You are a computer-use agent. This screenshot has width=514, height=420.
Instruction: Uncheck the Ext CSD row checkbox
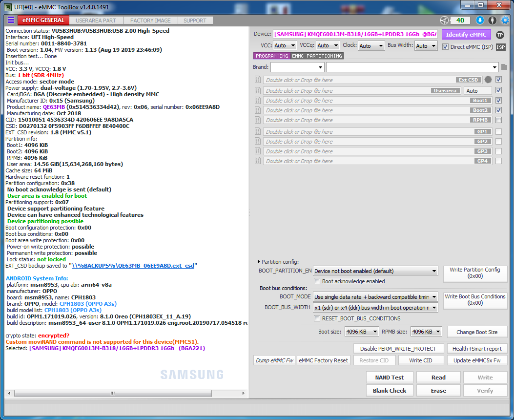[498, 79]
